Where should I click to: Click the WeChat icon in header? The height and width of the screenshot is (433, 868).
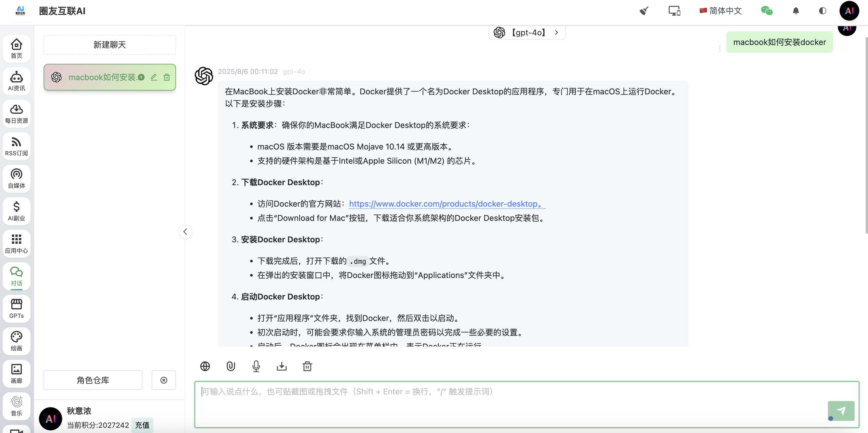[767, 11]
